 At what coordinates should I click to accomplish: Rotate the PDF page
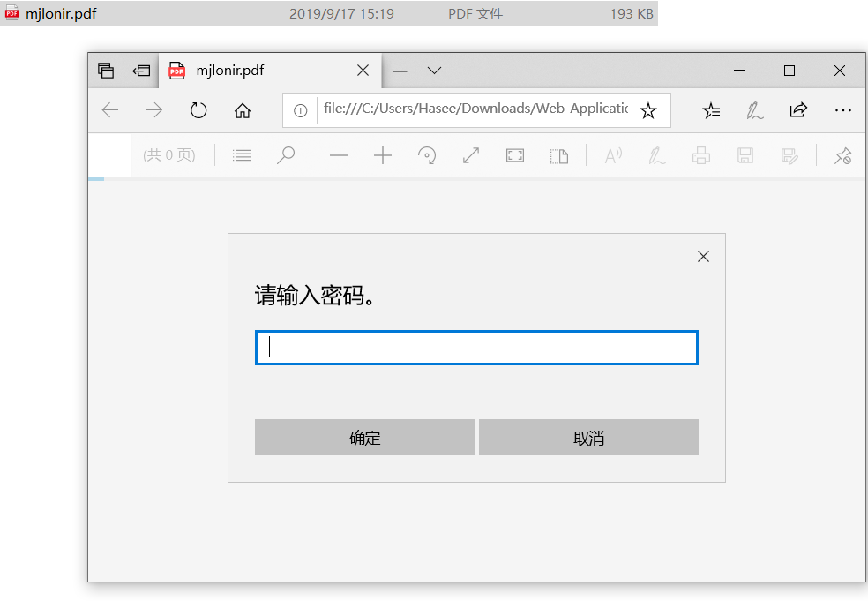(x=427, y=155)
